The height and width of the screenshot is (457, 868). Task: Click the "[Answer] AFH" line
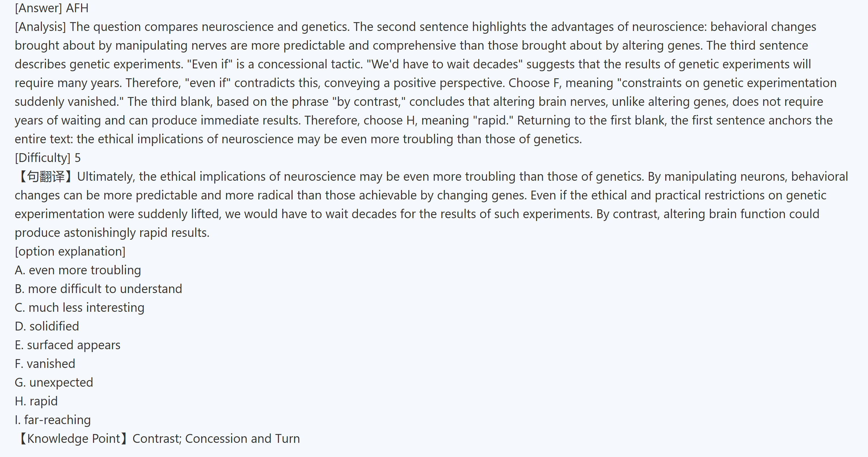coord(52,8)
